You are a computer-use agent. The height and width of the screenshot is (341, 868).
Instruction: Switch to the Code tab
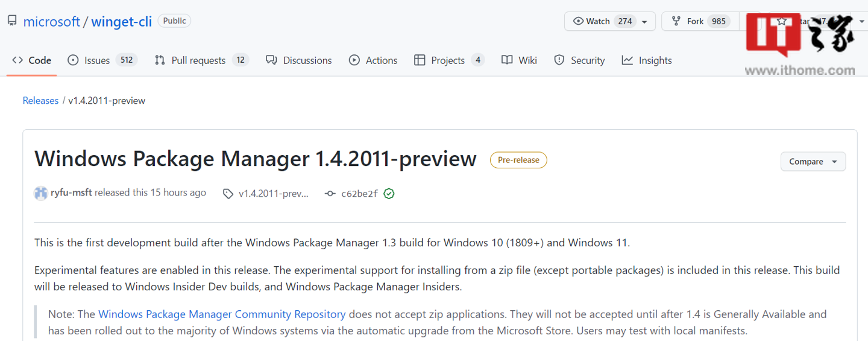[x=32, y=60]
